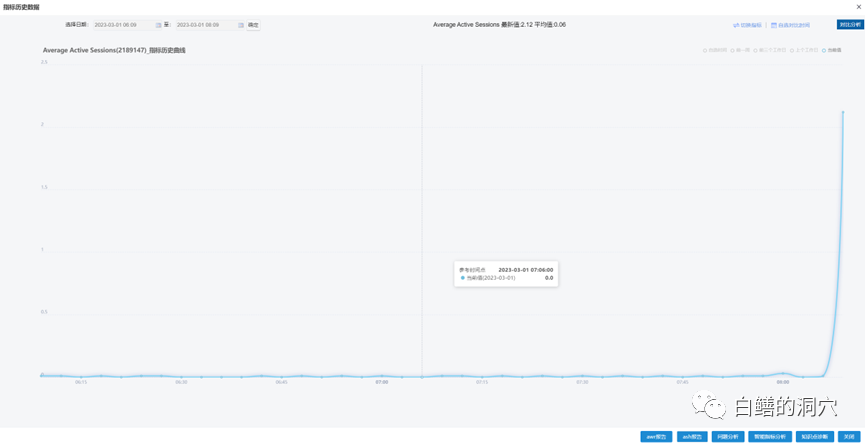Open the ash报告 report
The width and height of the screenshot is (865, 444).
click(692, 437)
